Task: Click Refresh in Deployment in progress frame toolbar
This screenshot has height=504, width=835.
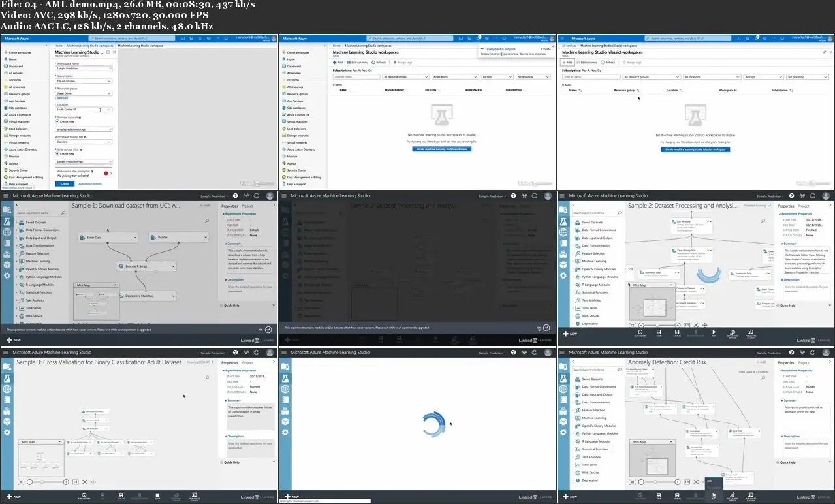Action: (x=379, y=63)
